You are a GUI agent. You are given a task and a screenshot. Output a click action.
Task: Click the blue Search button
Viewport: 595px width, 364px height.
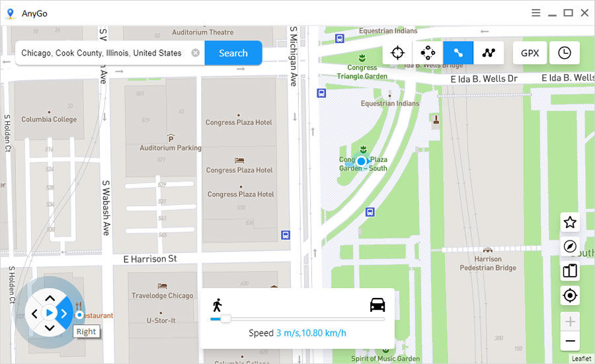point(233,53)
